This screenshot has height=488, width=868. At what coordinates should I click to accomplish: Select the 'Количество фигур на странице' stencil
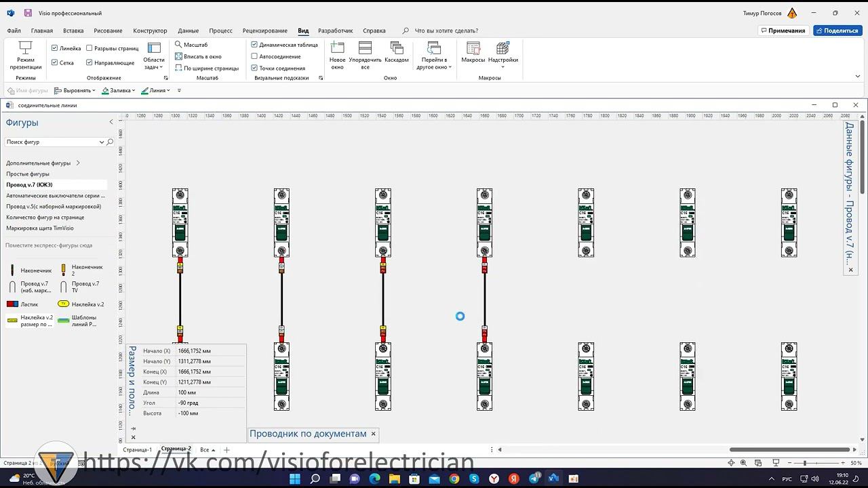pos(45,218)
